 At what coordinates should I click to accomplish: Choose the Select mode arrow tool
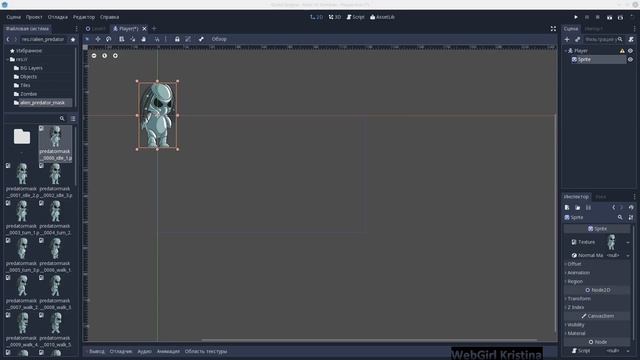click(87, 39)
